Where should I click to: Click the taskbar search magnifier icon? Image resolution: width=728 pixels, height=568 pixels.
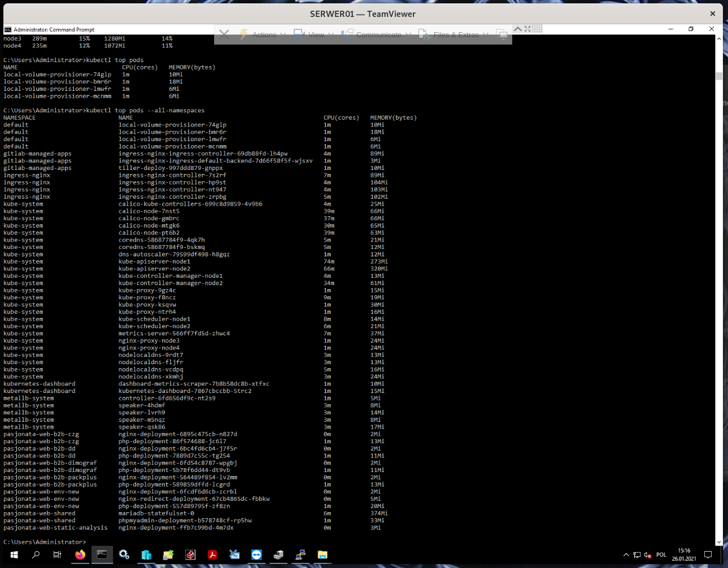36,554
